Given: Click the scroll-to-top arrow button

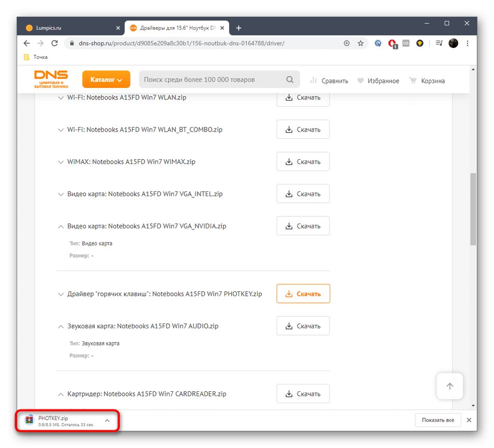Looking at the screenshot, I should 450,386.
